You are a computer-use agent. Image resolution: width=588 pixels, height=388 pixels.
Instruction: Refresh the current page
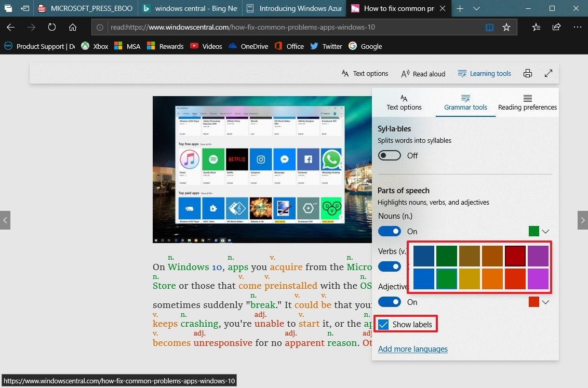click(x=52, y=27)
